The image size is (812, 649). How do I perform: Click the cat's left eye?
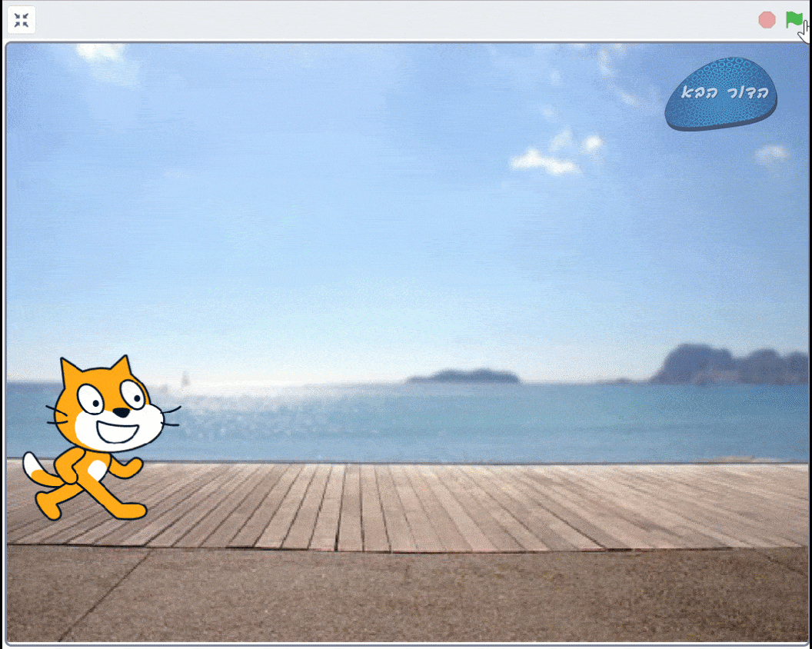coord(92,399)
